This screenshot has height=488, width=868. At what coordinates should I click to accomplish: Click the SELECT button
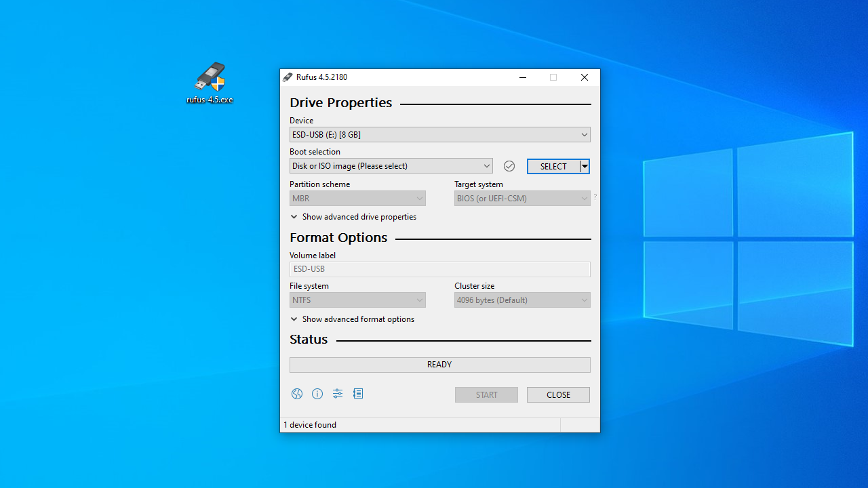tap(553, 166)
